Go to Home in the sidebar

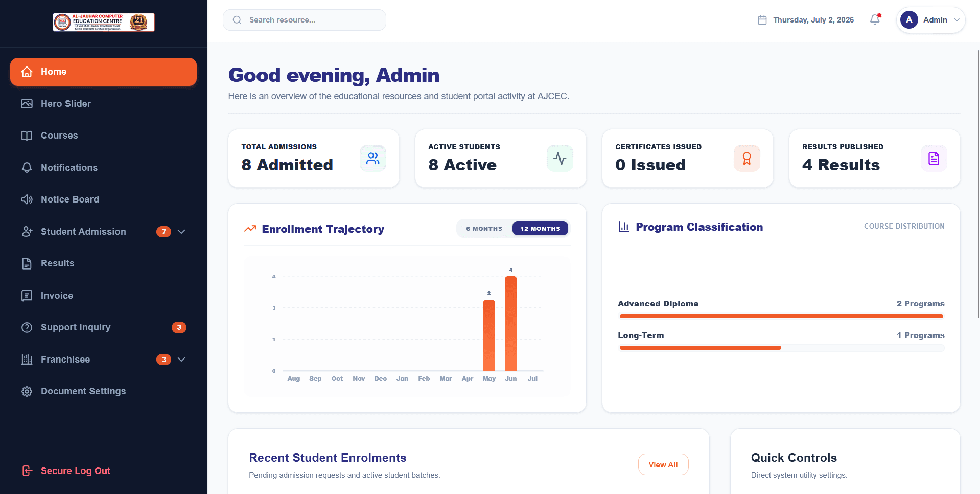pos(103,72)
